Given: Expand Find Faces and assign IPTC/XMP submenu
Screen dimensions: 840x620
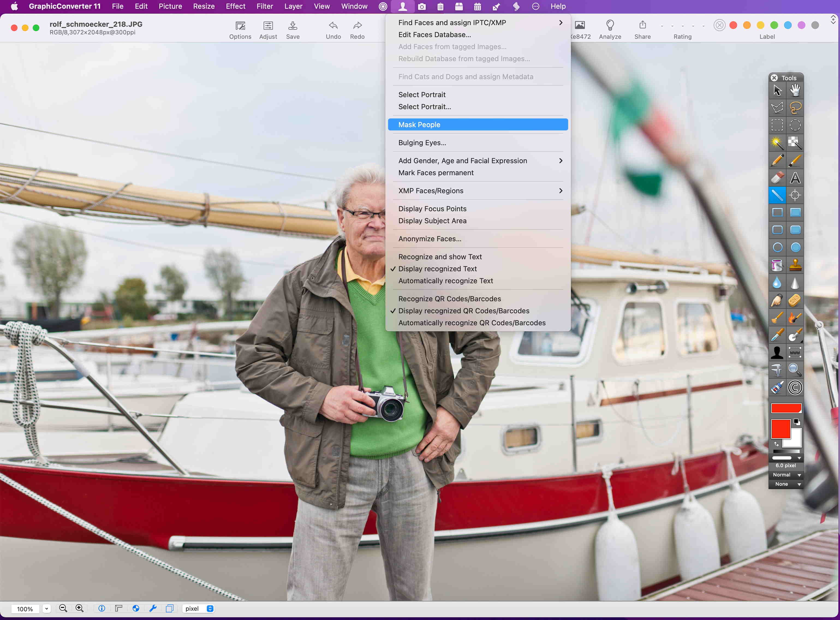Looking at the screenshot, I should [x=478, y=23].
